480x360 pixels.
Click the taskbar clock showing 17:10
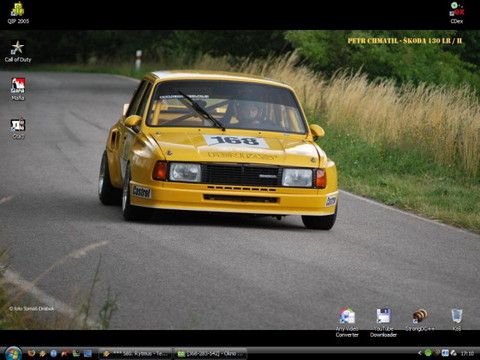[467, 353]
